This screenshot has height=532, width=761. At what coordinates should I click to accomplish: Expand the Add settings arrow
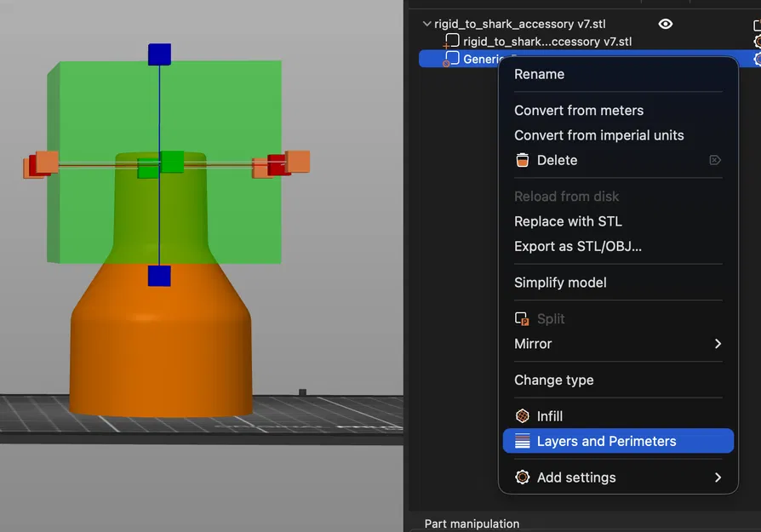[718, 478]
